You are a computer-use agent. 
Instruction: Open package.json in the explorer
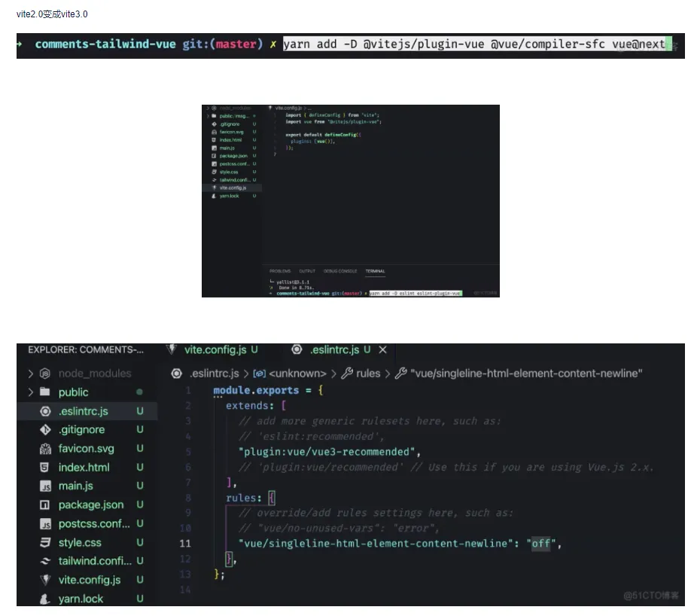coord(91,505)
